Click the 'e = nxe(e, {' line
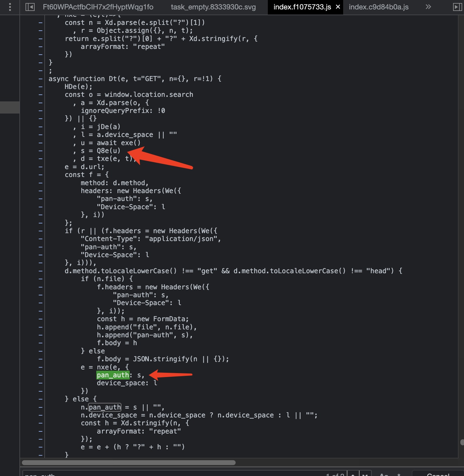 105,367
